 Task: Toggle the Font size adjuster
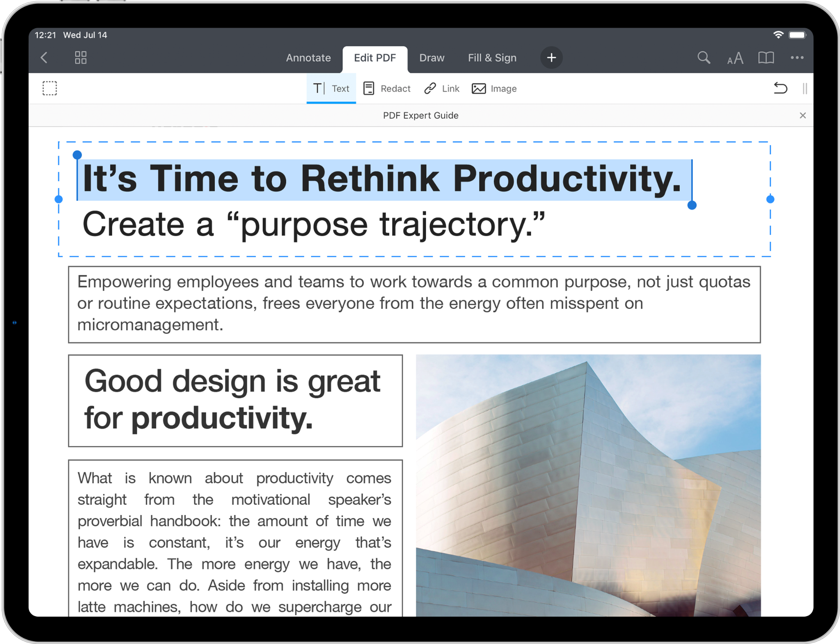[736, 58]
